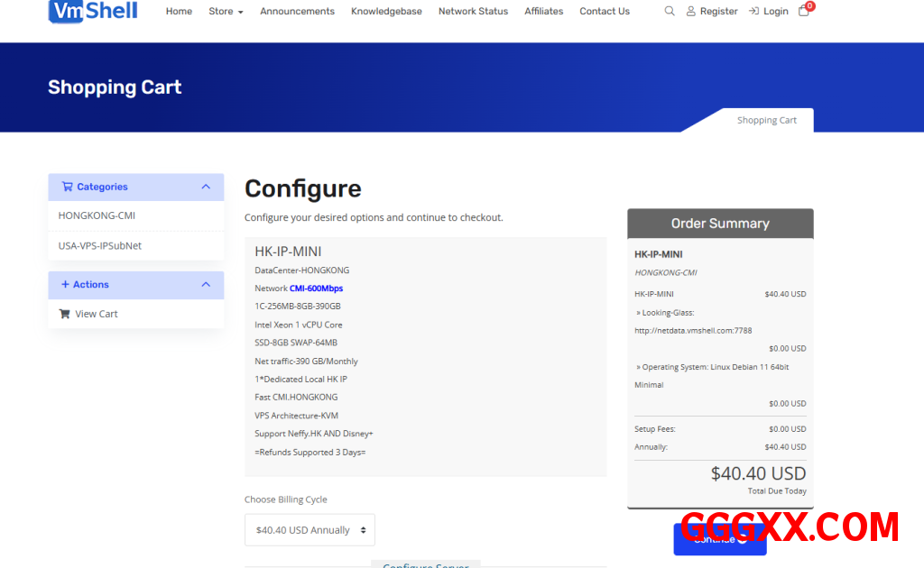The image size is (924, 568).
Task: Collapse the Categories panel chevron
Action: (x=206, y=187)
